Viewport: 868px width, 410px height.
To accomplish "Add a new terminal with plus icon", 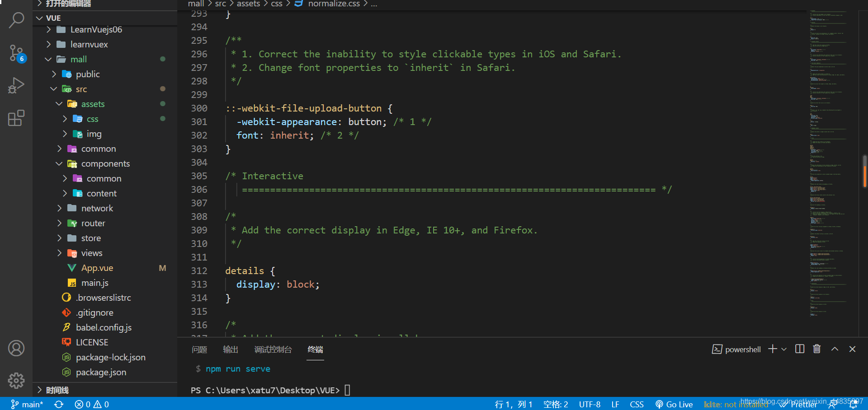I will point(773,349).
